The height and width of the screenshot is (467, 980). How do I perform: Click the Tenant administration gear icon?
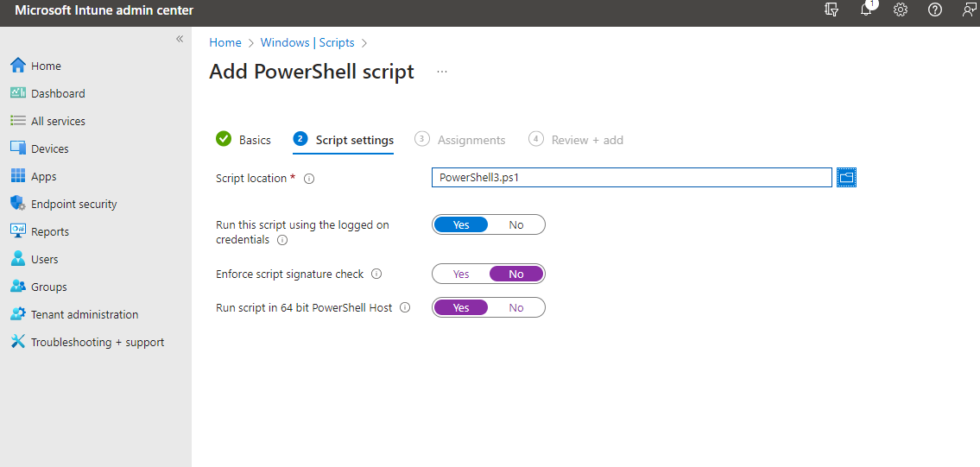coord(18,314)
